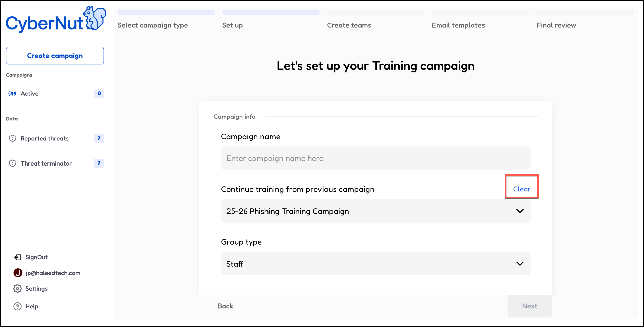Focus the Campaign name input field

tap(375, 158)
